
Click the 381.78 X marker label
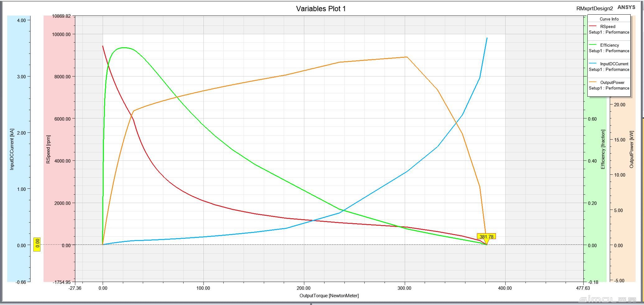(486, 237)
